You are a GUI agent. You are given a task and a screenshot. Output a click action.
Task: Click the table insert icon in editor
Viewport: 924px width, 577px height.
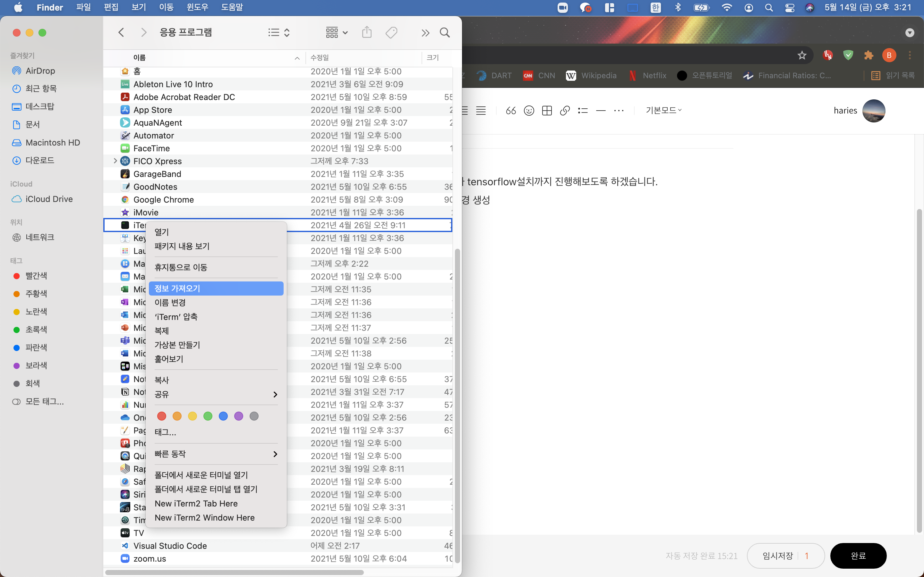point(547,111)
